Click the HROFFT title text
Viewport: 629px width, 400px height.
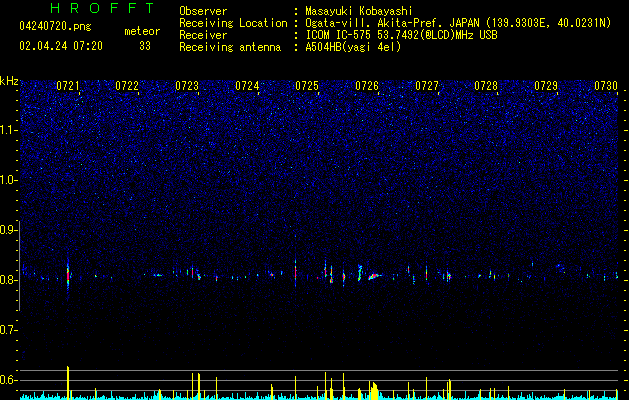pyautogui.click(x=102, y=8)
